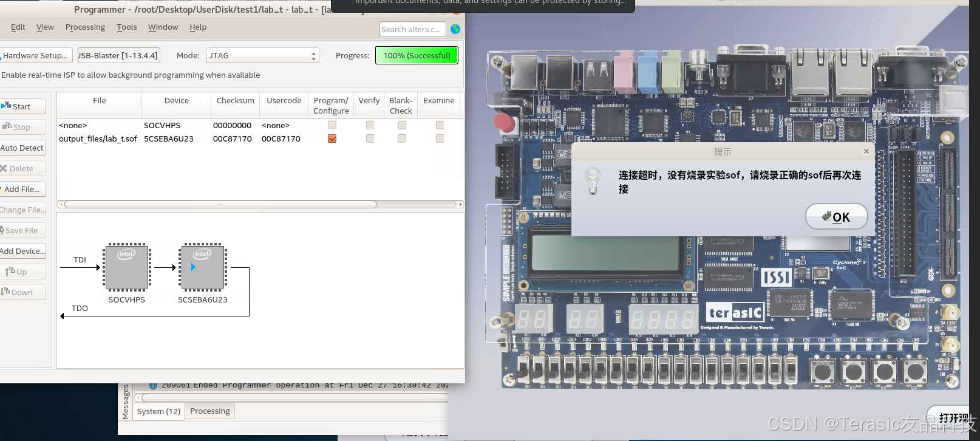Click the LCD display on the board image
The width and height of the screenshot is (980, 441).
[x=605, y=253]
